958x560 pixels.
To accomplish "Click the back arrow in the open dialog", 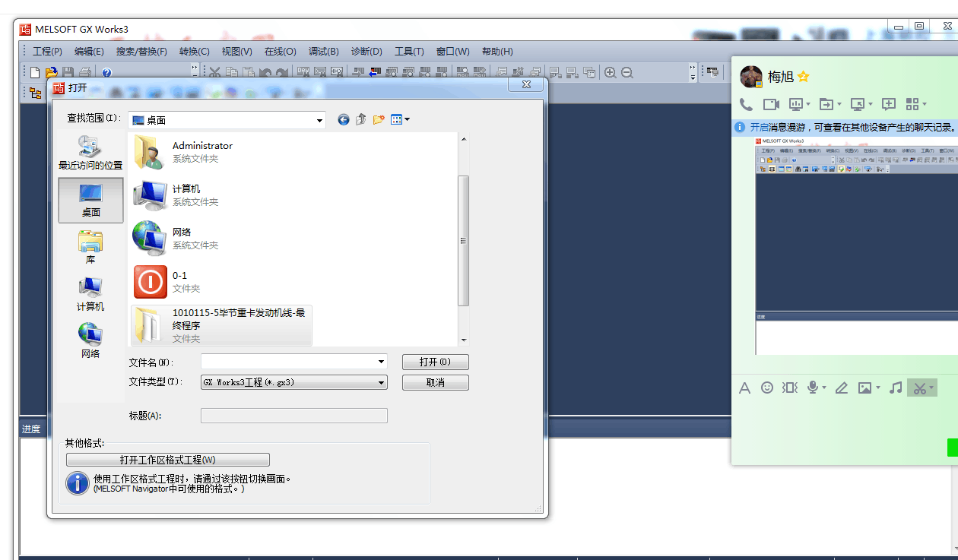I will 344,119.
